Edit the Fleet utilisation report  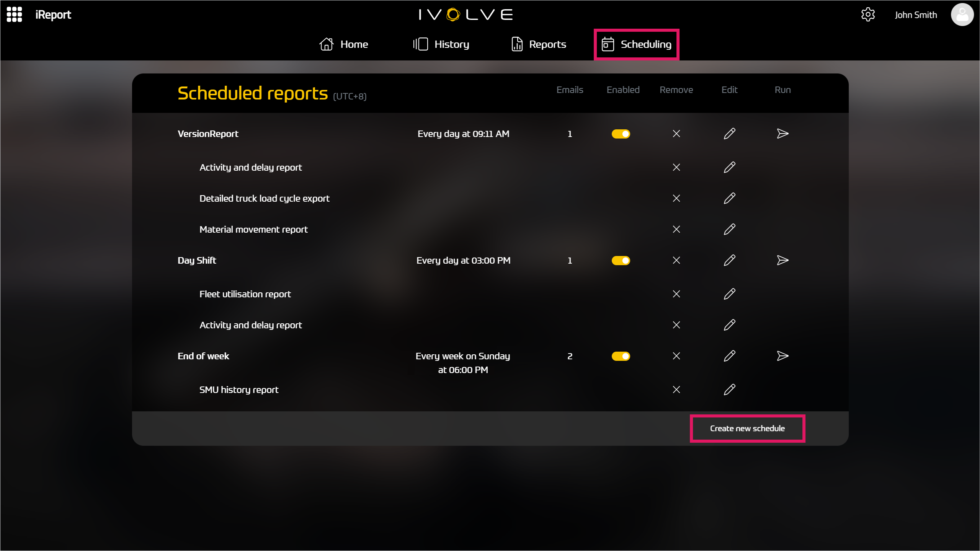tap(730, 294)
